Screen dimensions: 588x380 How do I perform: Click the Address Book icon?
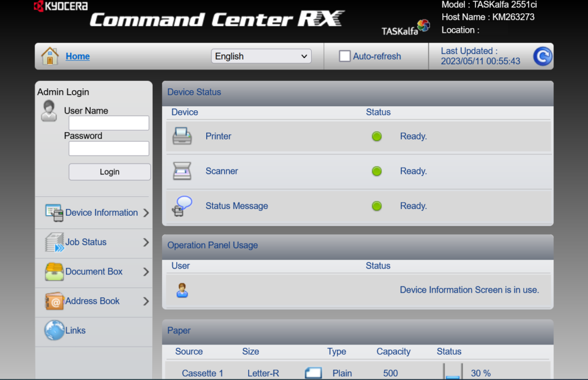tap(54, 301)
